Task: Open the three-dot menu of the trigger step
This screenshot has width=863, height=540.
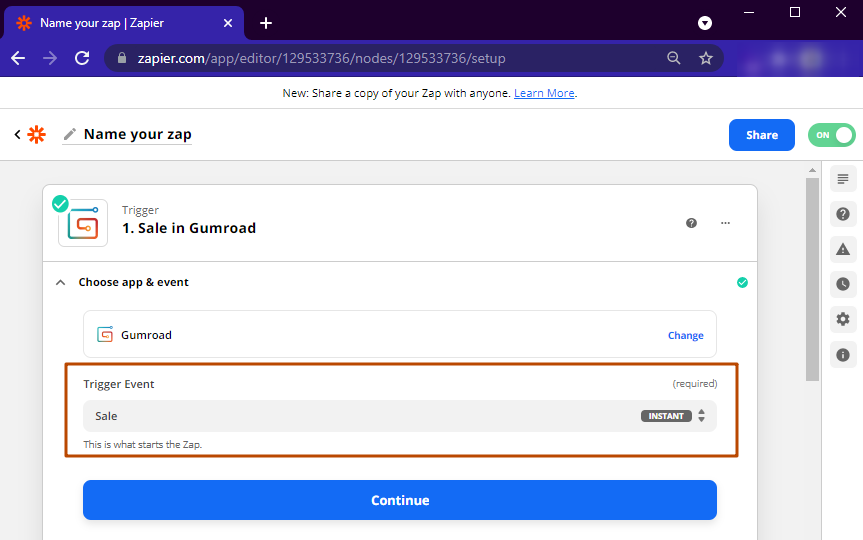Action: (725, 223)
